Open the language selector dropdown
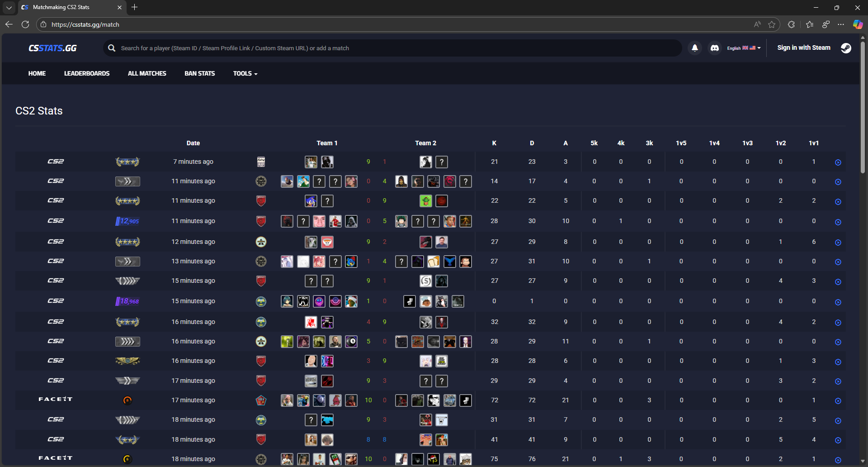Image resolution: width=868 pixels, height=467 pixels. click(744, 48)
